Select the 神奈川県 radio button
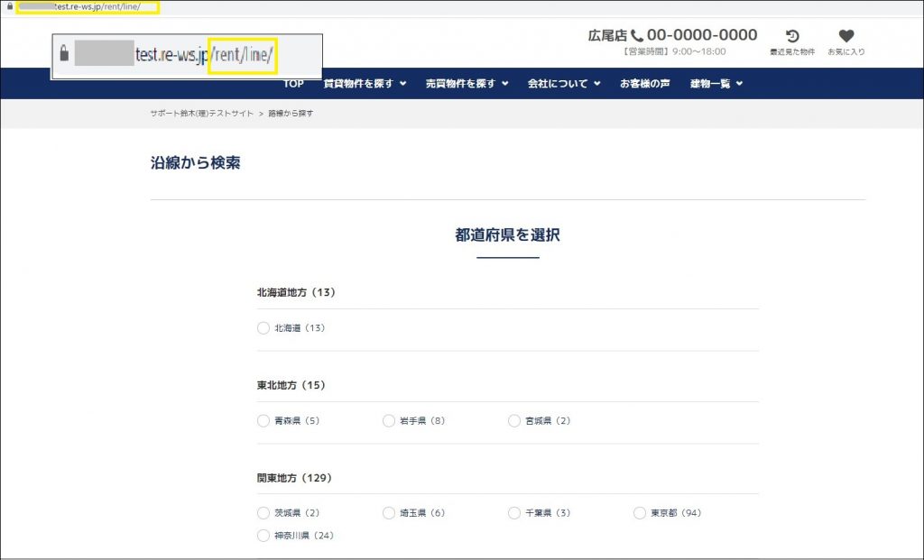Viewport: 924px width, 560px height. pyautogui.click(x=263, y=536)
